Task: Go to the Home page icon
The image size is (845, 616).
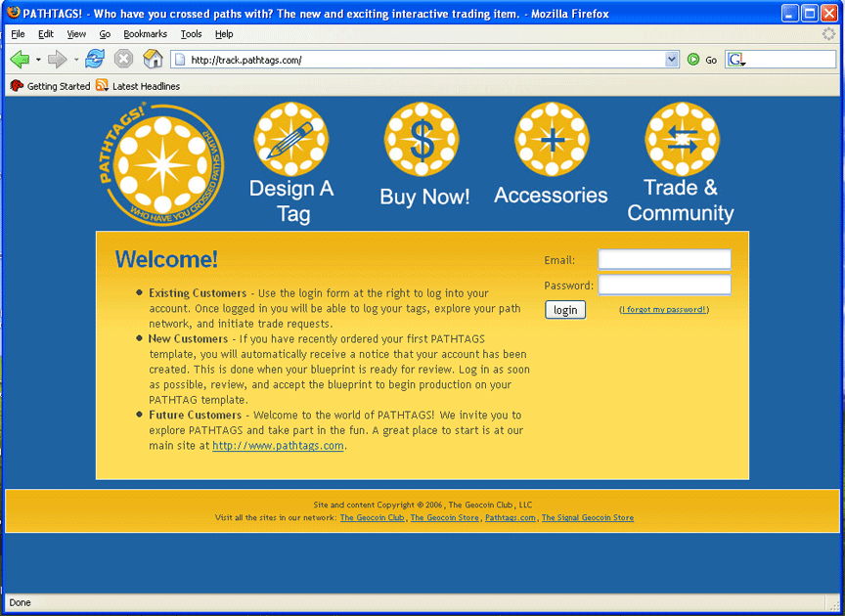Action: click(x=153, y=59)
